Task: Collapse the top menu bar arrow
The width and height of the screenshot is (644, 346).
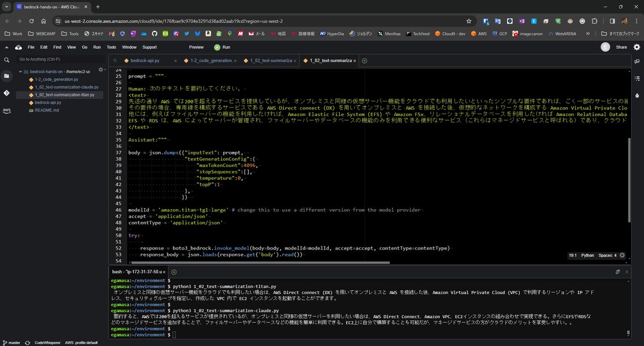Action: click(6, 47)
